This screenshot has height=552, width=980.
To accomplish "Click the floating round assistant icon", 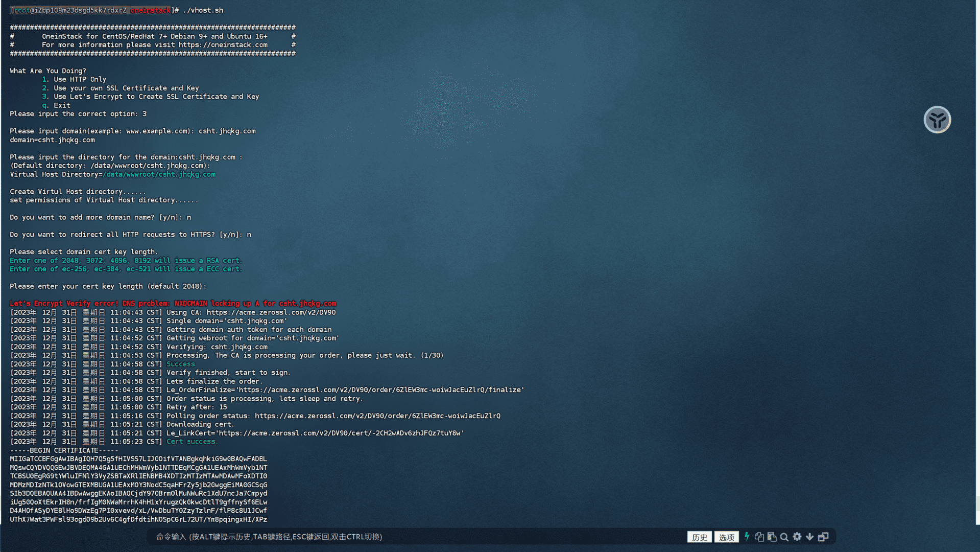I will pos(937,120).
